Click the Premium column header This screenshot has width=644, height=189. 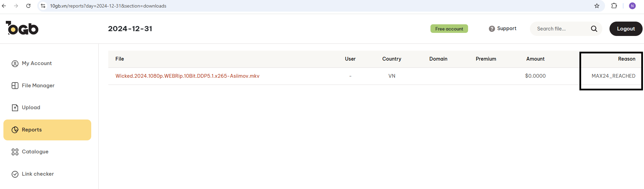point(486,59)
